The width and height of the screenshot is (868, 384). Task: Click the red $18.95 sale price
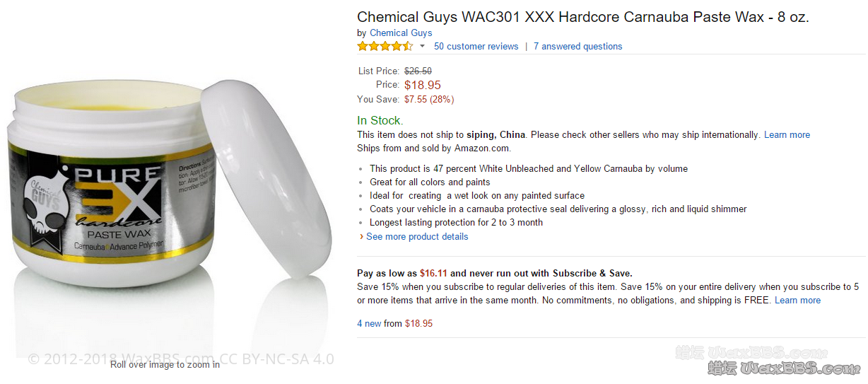[423, 86]
